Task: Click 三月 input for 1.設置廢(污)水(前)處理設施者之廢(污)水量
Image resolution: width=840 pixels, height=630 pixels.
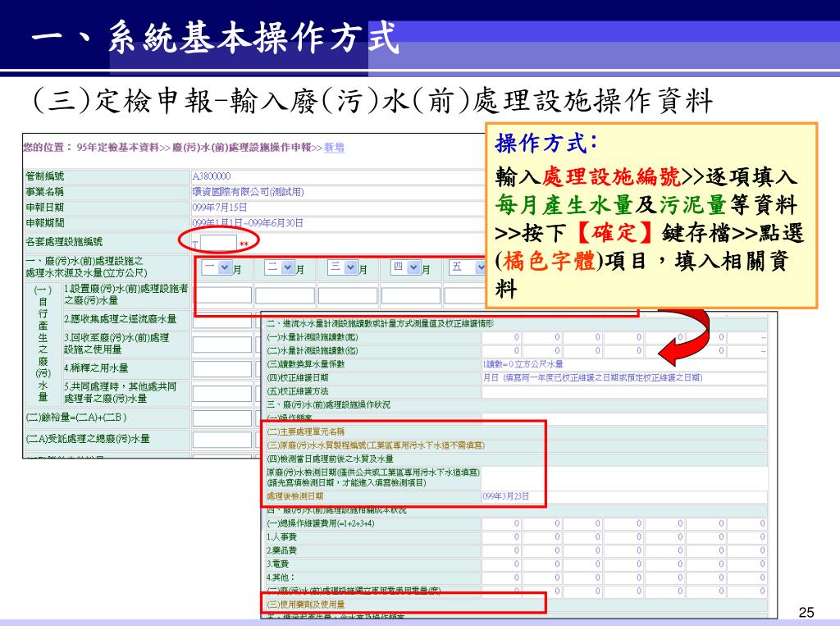Action: coord(348,295)
